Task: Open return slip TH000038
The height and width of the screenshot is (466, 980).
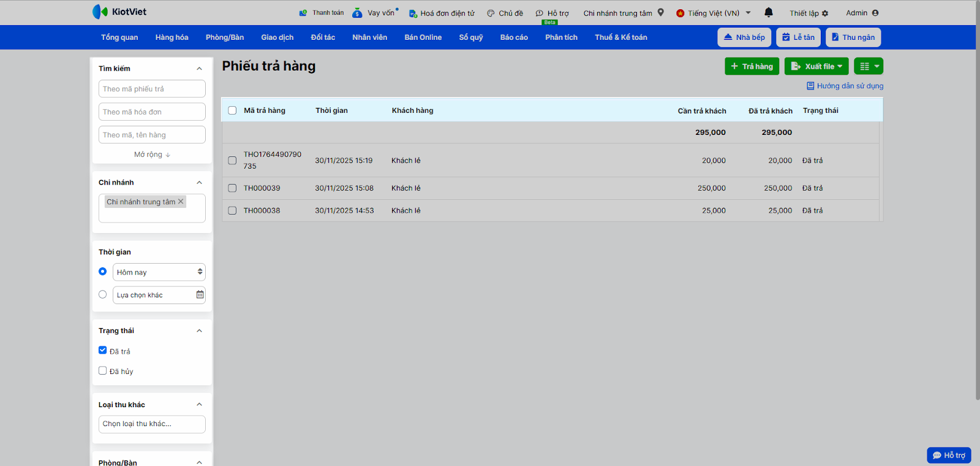Action: [x=262, y=210]
